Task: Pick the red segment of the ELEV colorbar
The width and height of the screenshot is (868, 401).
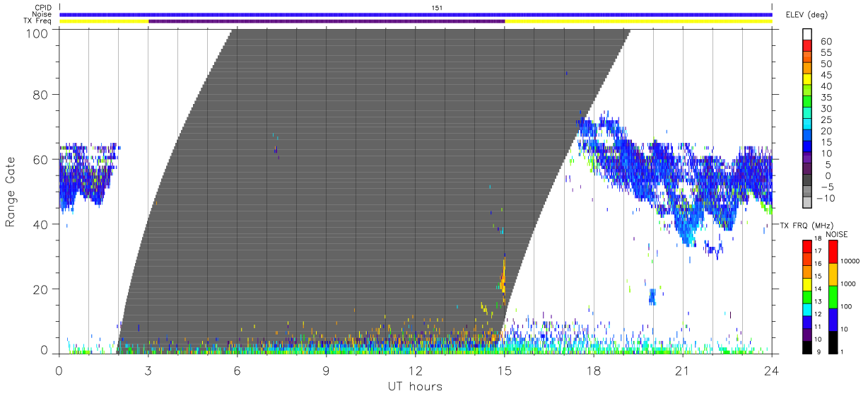Action: point(807,47)
